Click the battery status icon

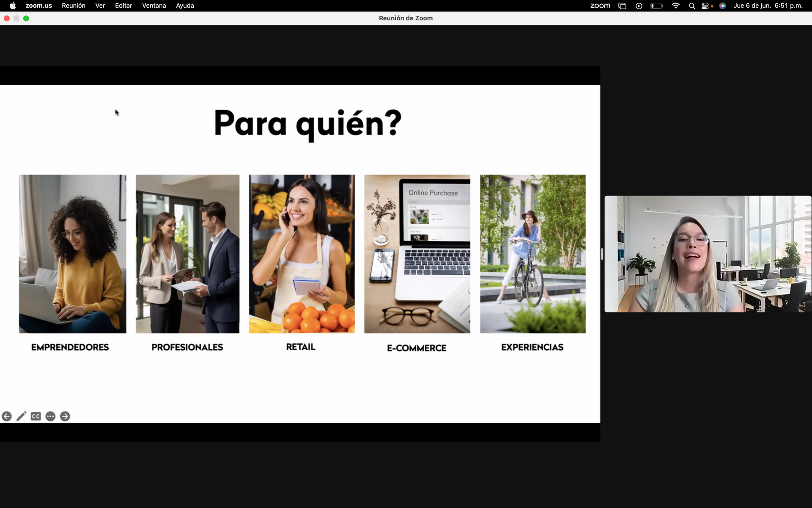[656, 6]
